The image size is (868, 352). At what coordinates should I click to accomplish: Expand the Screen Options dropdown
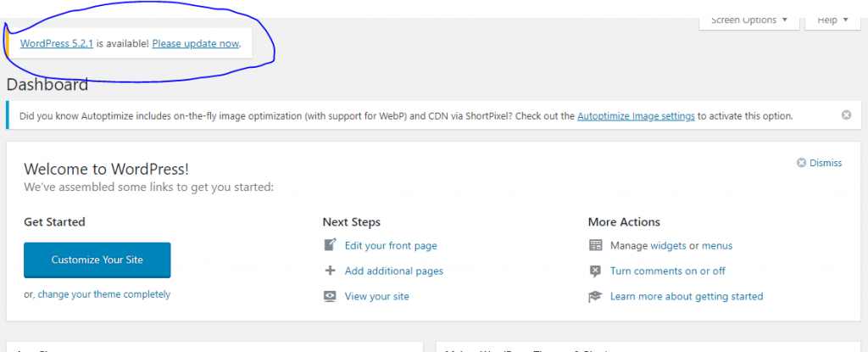click(749, 20)
